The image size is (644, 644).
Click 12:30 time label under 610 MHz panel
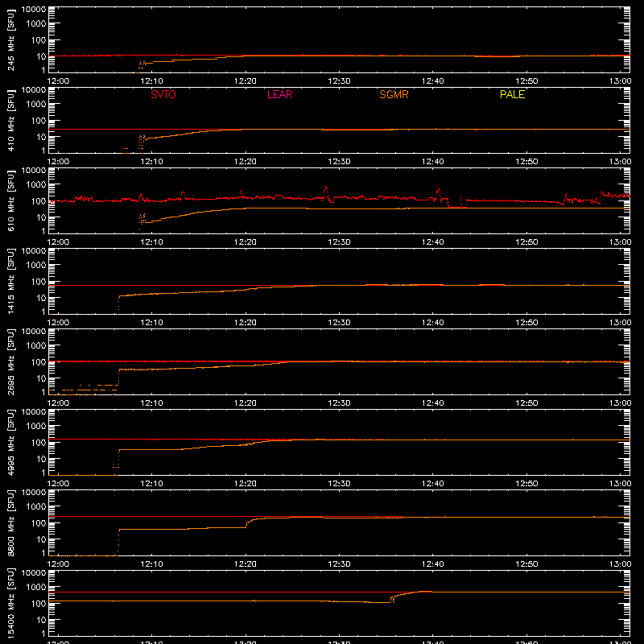(x=339, y=242)
